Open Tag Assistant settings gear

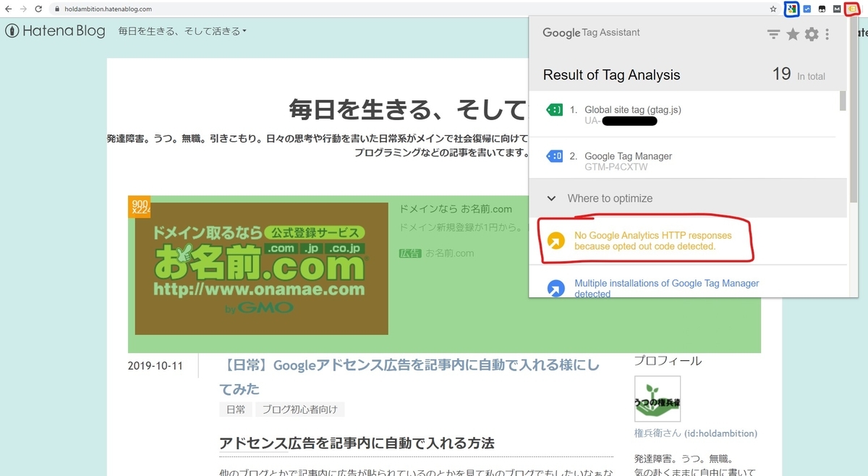click(x=812, y=34)
